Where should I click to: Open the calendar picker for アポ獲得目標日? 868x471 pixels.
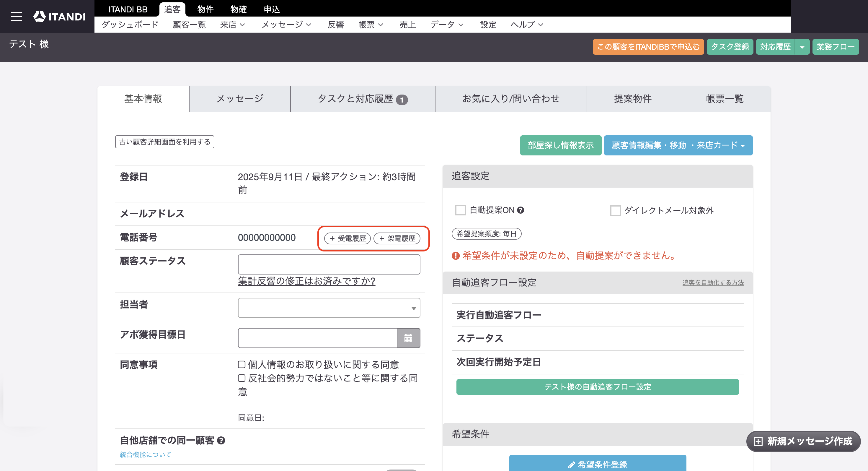tap(408, 338)
